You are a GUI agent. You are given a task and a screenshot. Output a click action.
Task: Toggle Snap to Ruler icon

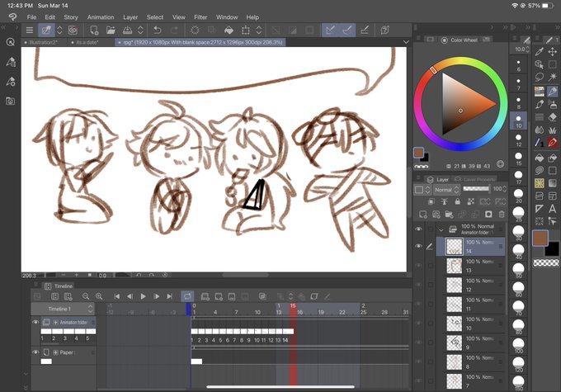pos(331,31)
